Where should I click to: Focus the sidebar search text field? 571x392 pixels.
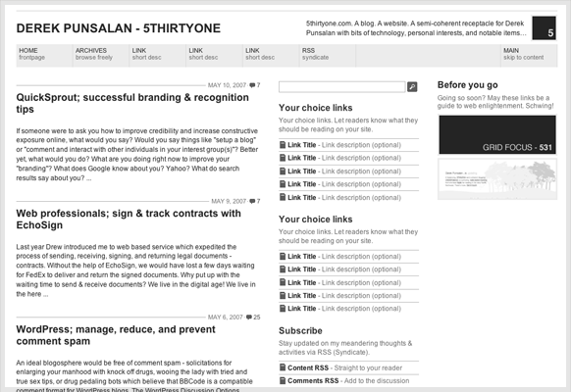coord(342,86)
